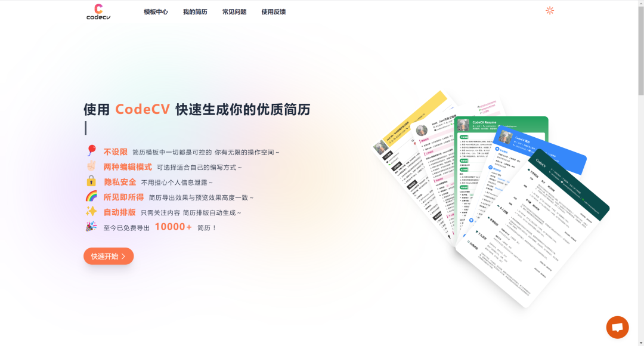The image size is (644, 346).
Task: Open the 模板中心 menu item
Action: (156, 12)
